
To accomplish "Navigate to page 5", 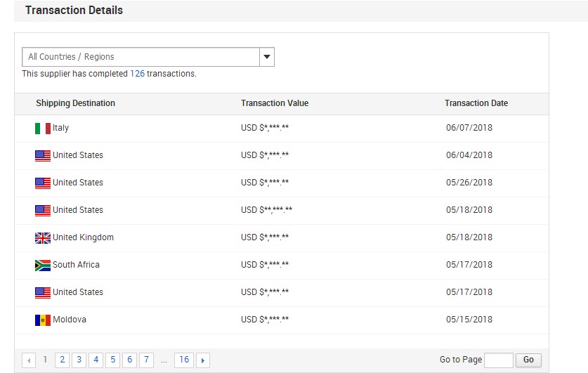I will click(112, 360).
